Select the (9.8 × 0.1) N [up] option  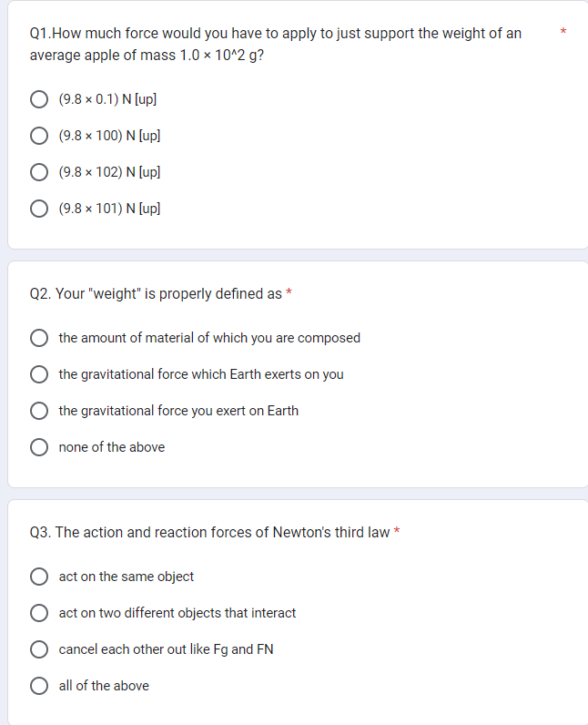point(39,99)
